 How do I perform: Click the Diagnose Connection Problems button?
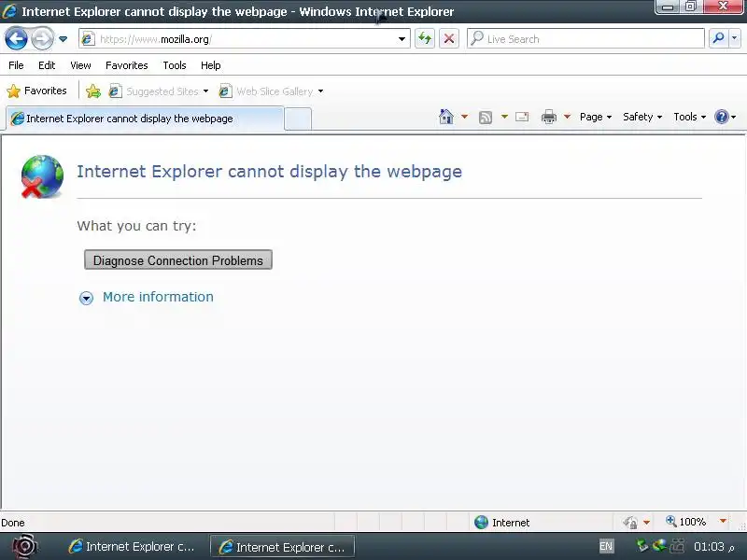178,260
